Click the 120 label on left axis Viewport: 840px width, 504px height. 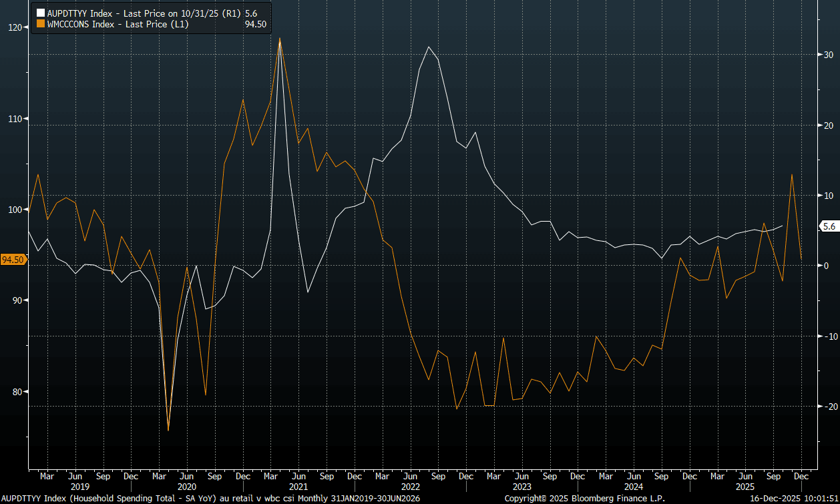(13, 27)
